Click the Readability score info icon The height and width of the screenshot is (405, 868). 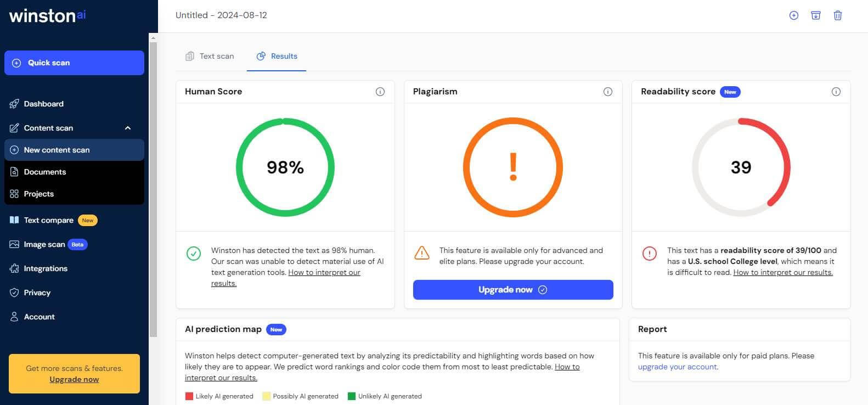836,92
